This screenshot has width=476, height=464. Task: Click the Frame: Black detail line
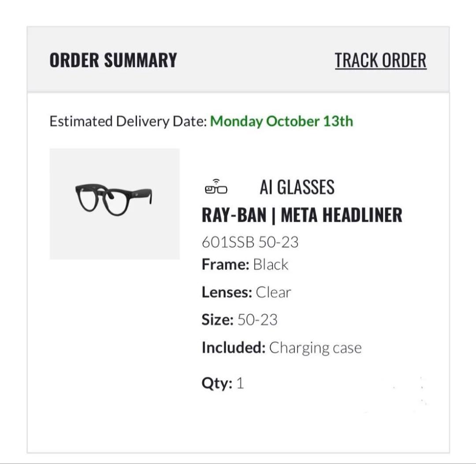pyautogui.click(x=245, y=264)
